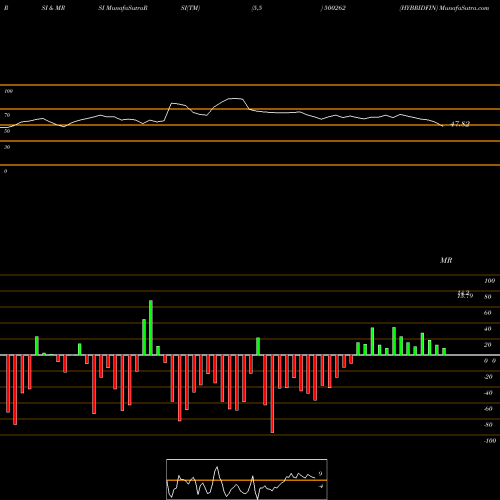Click the (HYBRIDFIN) MunafaSutra.com title text
The height and width of the screenshot is (500, 500).
point(444,8)
